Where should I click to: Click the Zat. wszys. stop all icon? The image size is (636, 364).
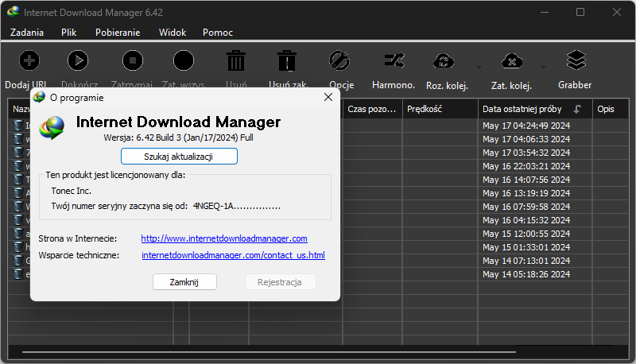tap(184, 61)
